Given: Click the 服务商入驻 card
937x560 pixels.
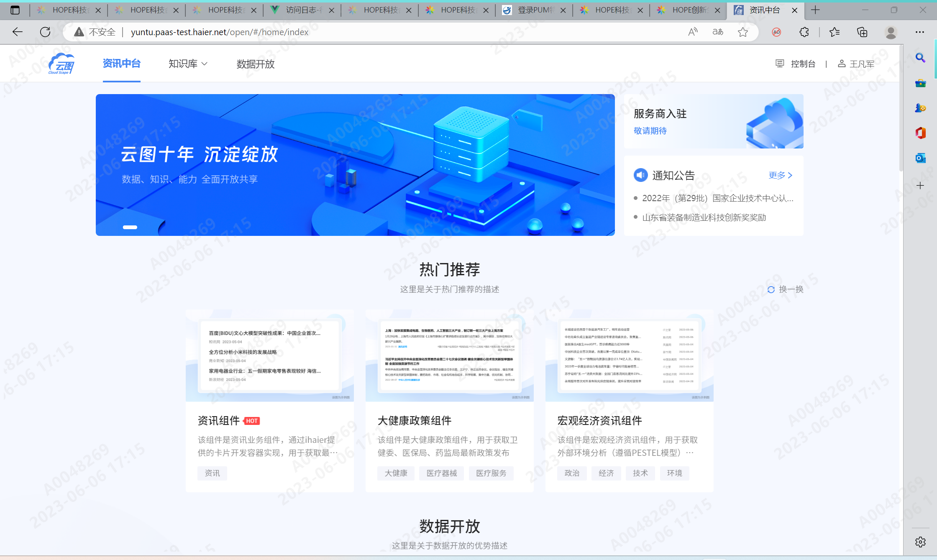Looking at the screenshot, I should tap(714, 121).
